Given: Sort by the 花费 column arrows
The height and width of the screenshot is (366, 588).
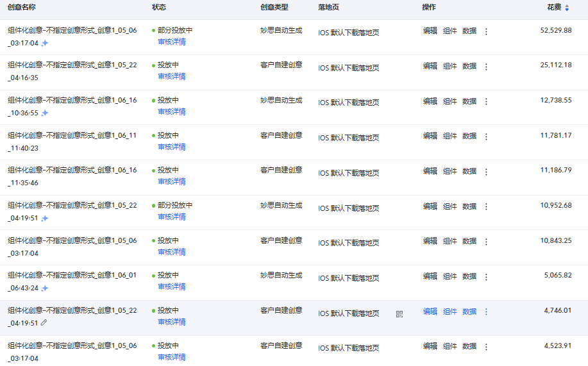Looking at the screenshot, I should pos(567,8).
